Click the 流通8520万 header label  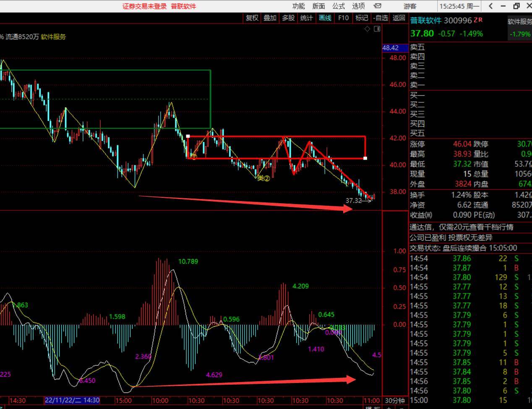(22, 37)
